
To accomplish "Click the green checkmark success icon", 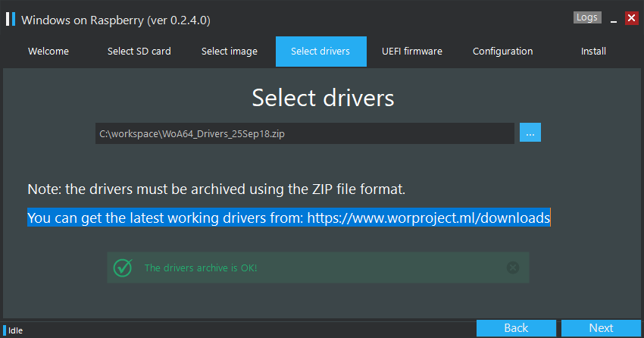I will (123, 268).
